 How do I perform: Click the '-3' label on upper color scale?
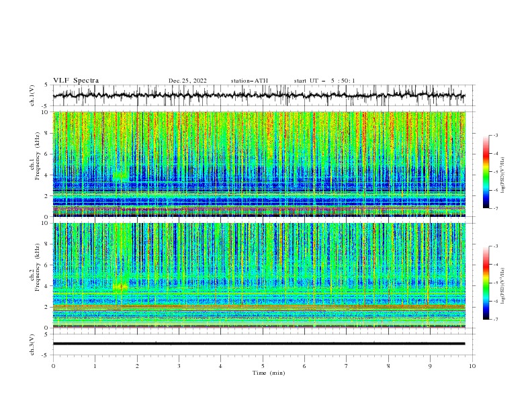pyautogui.click(x=495, y=135)
